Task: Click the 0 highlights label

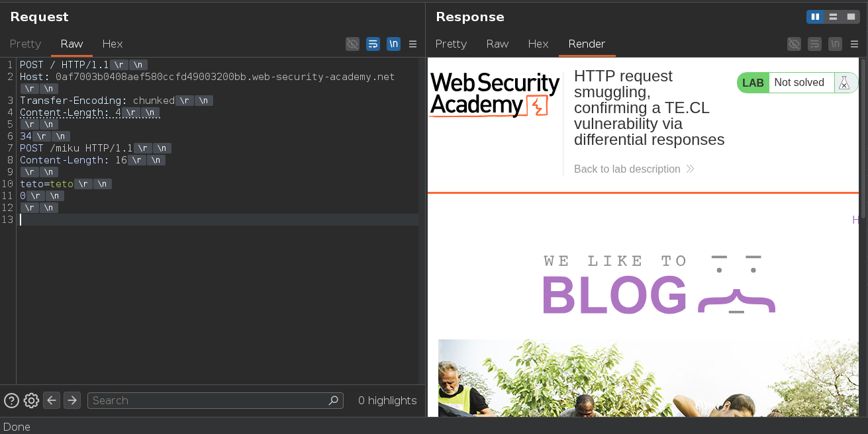Action: [x=387, y=400]
